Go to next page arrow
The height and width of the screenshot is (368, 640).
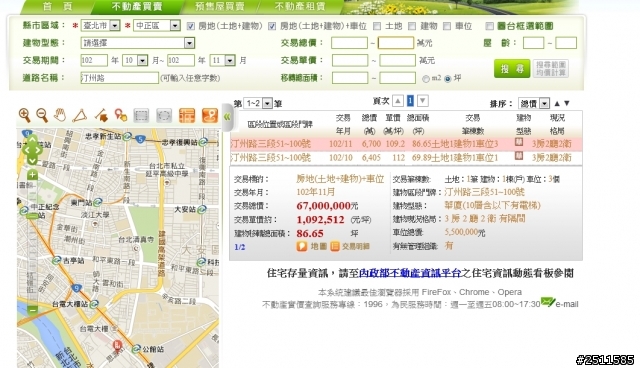pyautogui.click(x=423, y=100)
